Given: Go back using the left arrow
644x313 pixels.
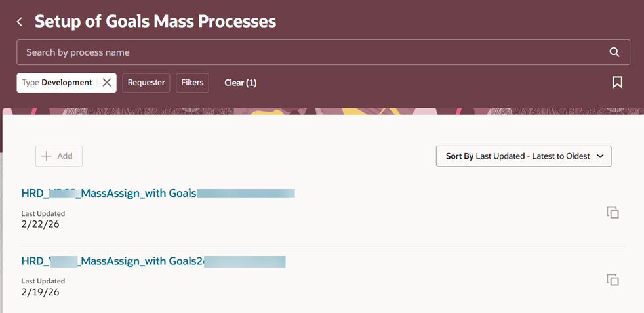Looking at the screenshot, I should pos(20,22).
